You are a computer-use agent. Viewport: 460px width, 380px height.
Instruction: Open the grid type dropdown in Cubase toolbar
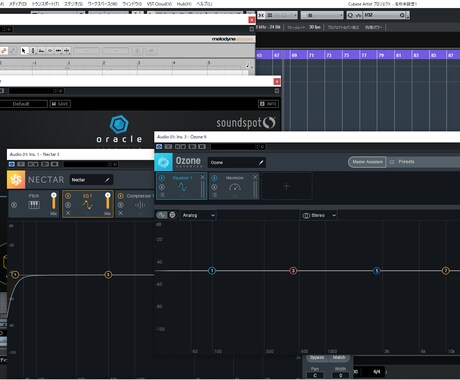[x=322, y=15]
